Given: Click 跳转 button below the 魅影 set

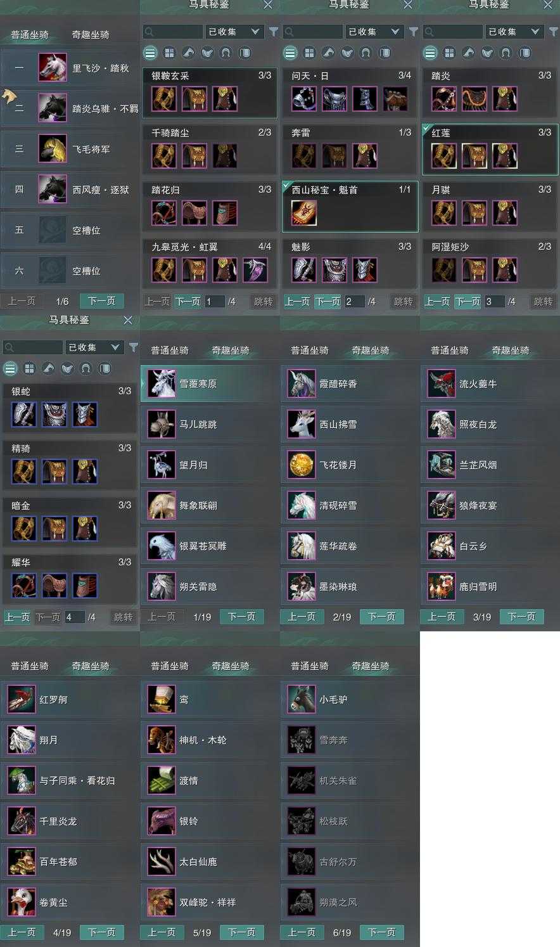Looking at the screenshot, I should coord(403,302).
